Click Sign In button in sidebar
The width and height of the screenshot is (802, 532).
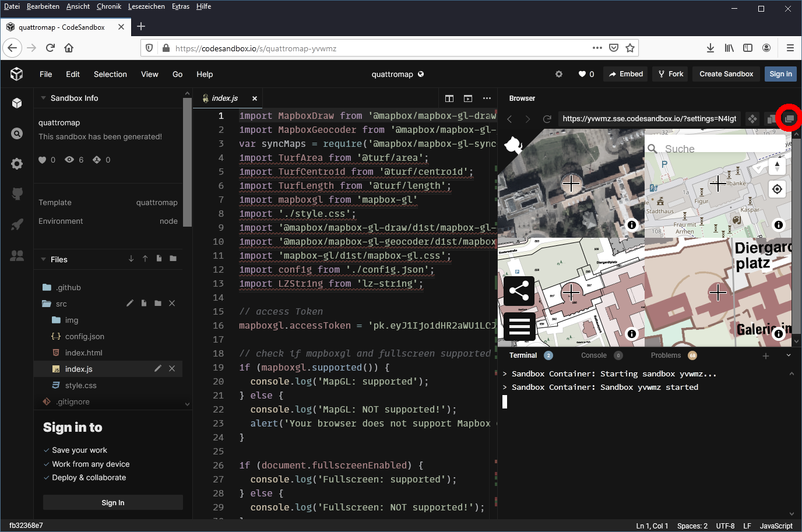coord(113,502)
